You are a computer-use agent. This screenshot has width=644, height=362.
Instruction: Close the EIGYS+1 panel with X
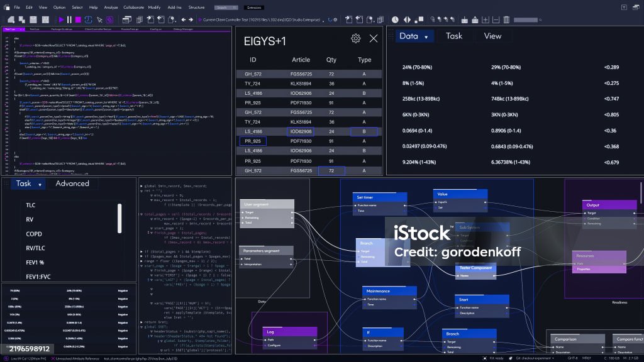[374, 38]
